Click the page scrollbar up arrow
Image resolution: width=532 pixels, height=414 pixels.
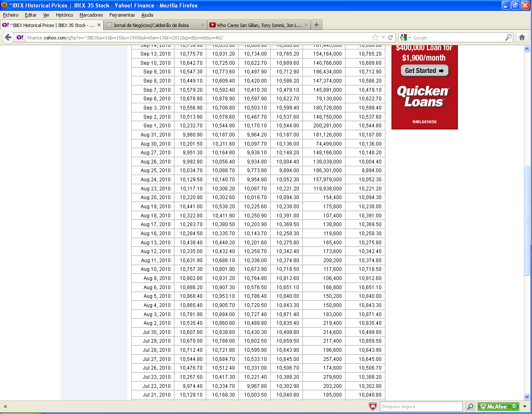pos(527,49)
